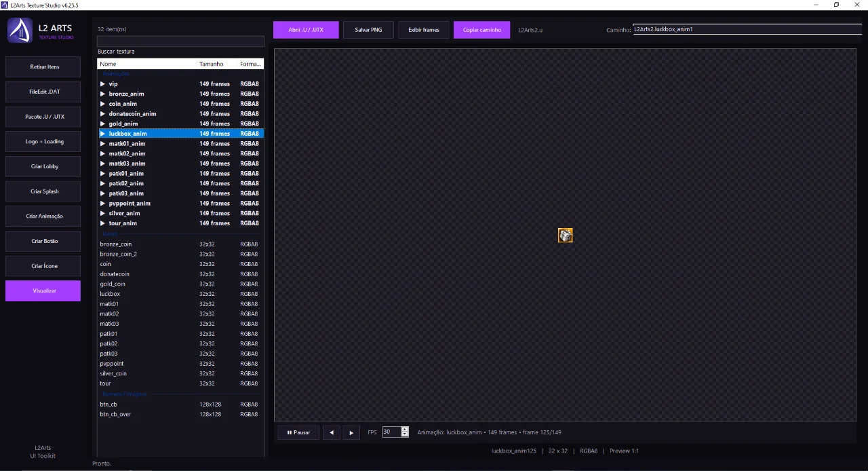868x471 pixels.
Task: Expand the coin_anim tree node
Action: click(x=103, y=104)
